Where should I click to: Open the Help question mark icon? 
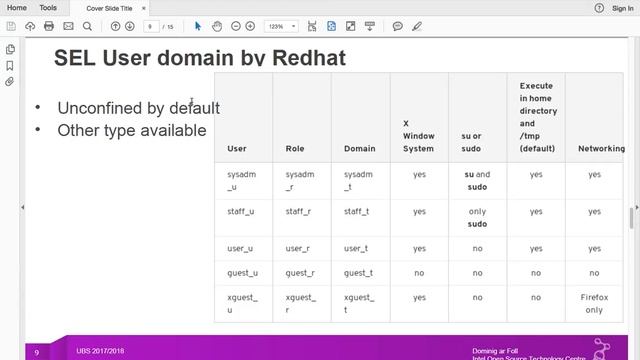tap(599, 8)
